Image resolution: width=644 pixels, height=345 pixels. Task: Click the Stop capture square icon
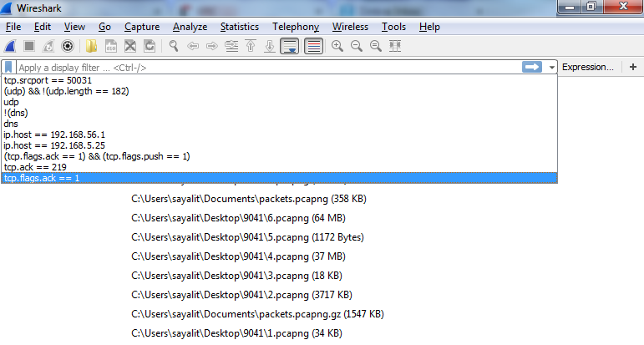coord(29,46)
